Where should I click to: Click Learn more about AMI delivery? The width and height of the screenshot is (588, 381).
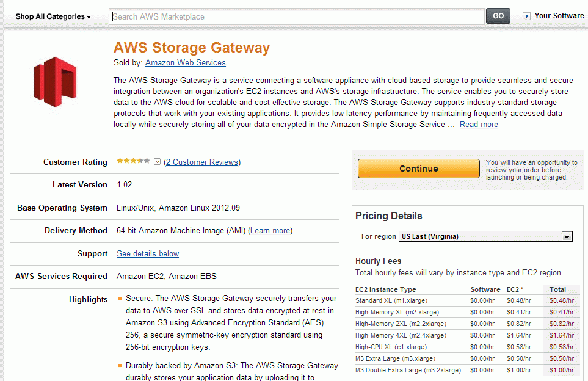pyautogui.click(x=270, y=231)
